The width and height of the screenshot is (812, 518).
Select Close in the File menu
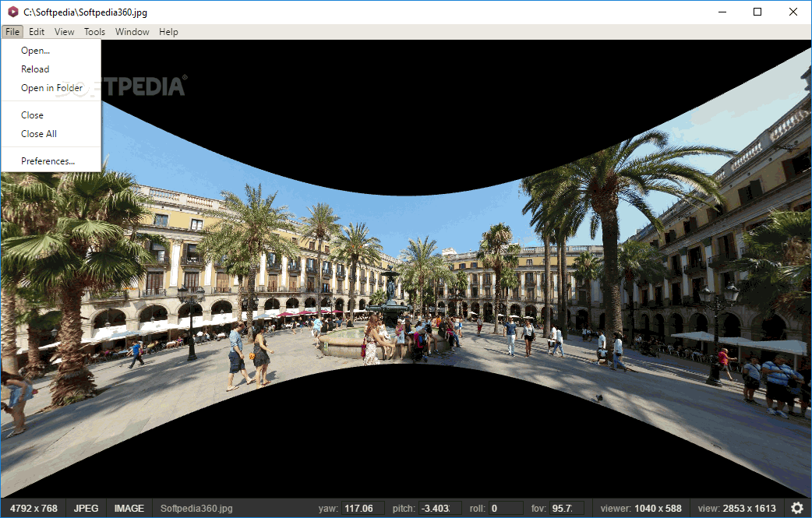point(51,115)
